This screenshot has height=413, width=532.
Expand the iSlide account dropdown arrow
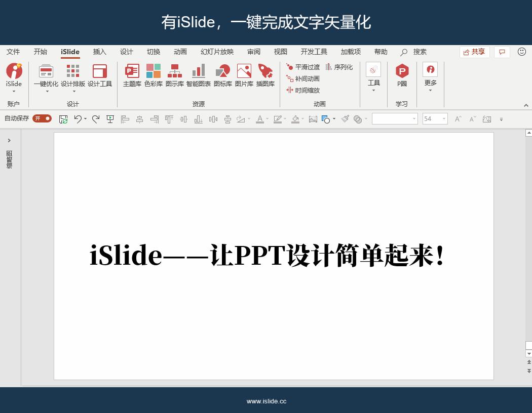point(14,92)
